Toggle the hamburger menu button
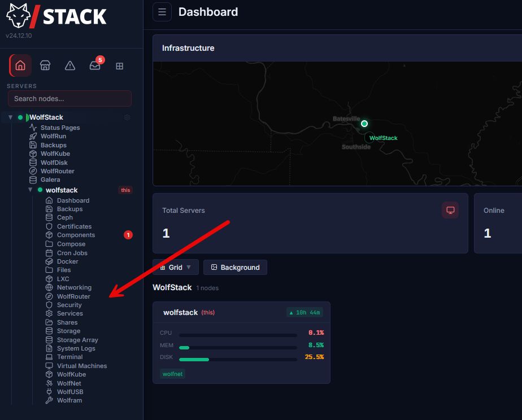The image size is (522, 420). tap(162, 12)
